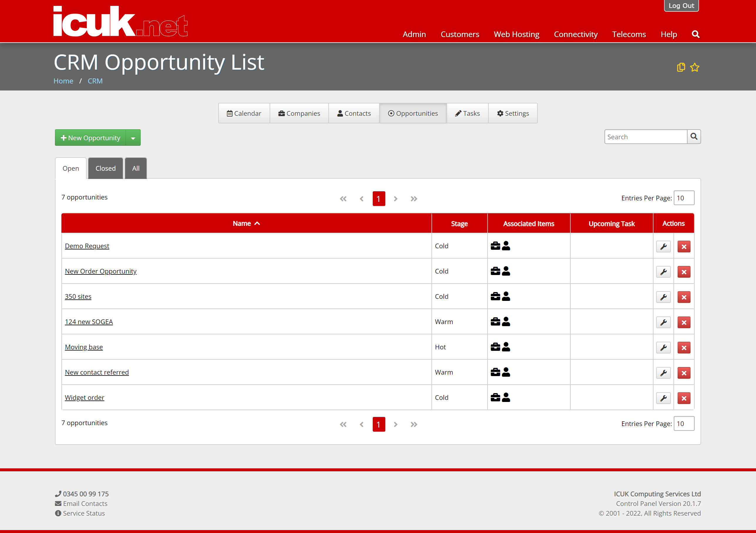Switch to the Closed tab
This screenshot has height=533, width=756.
click(x=105, y=168)
